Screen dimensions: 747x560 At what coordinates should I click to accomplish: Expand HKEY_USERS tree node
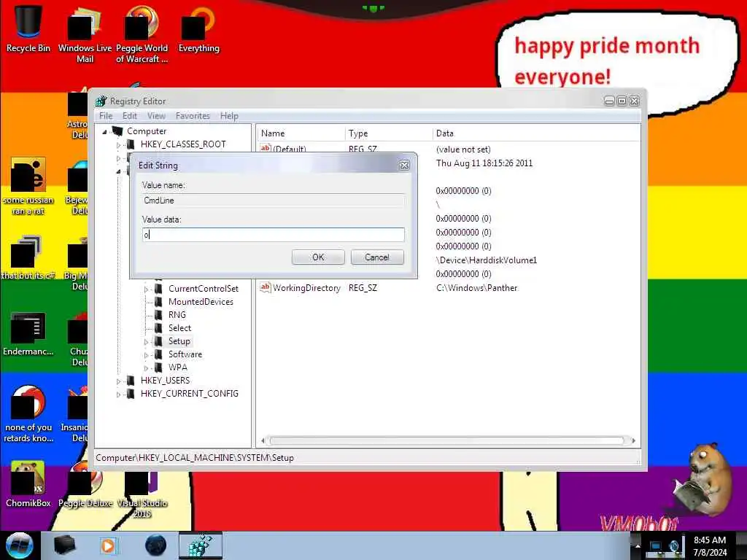tap(118, 381)
